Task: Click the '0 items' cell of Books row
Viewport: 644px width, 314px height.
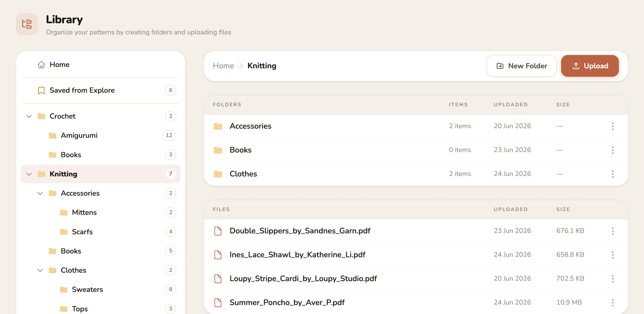Action: click(460, 150)
